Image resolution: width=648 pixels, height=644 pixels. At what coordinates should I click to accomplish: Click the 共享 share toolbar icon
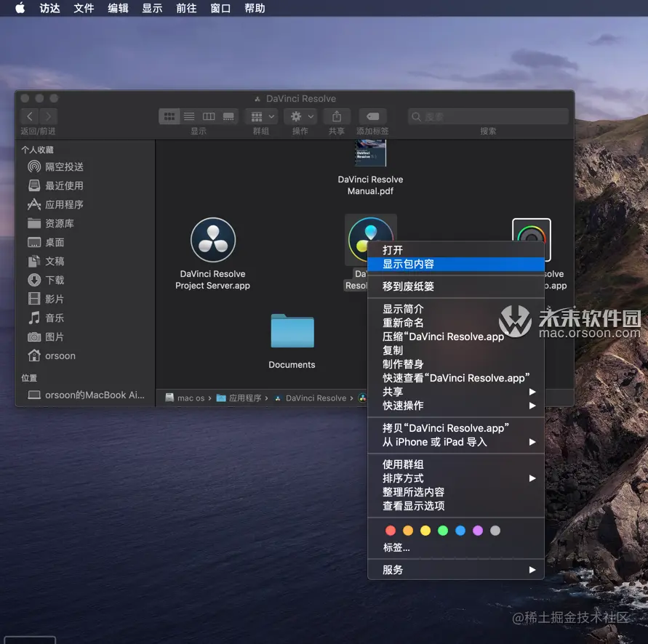tap(337, 116)
